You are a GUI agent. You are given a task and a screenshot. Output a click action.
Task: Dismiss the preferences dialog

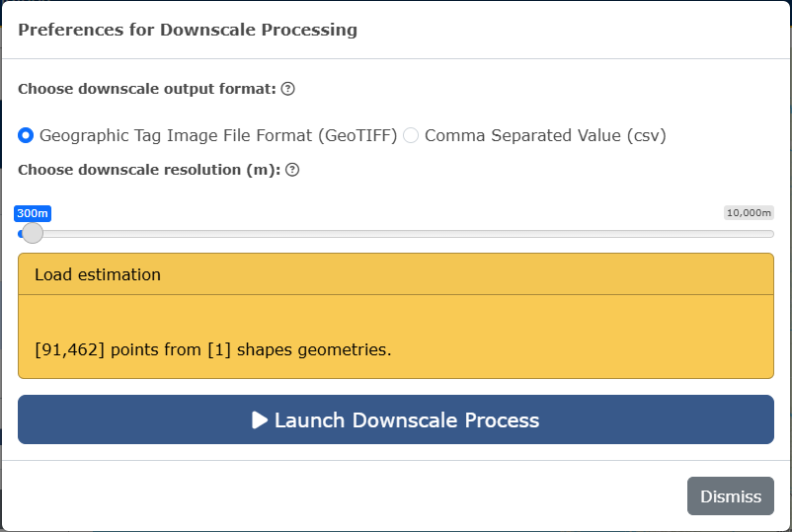tap(731, 496)
